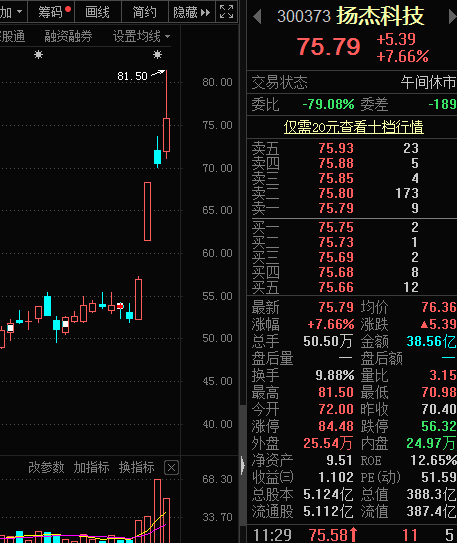The width and height of the screenshot is (457, 543).
Task: Close the volume indicator pane
Action: 171,468
